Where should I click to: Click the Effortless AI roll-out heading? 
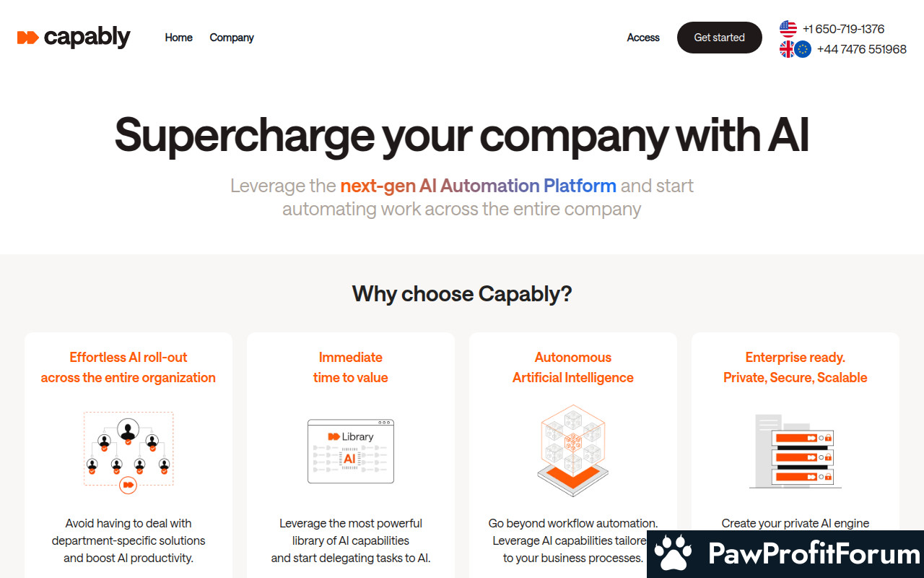(x=128, y=367)
